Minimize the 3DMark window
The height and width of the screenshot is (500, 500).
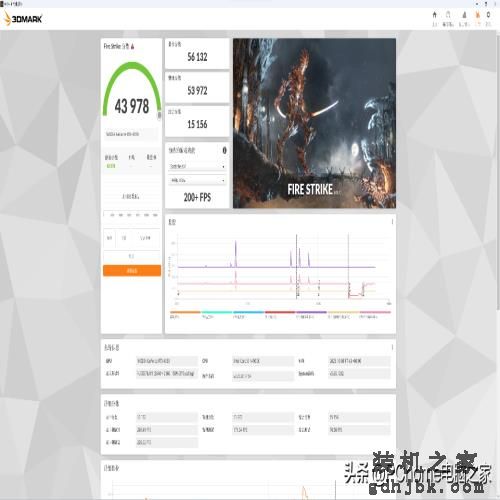point(477,4)
